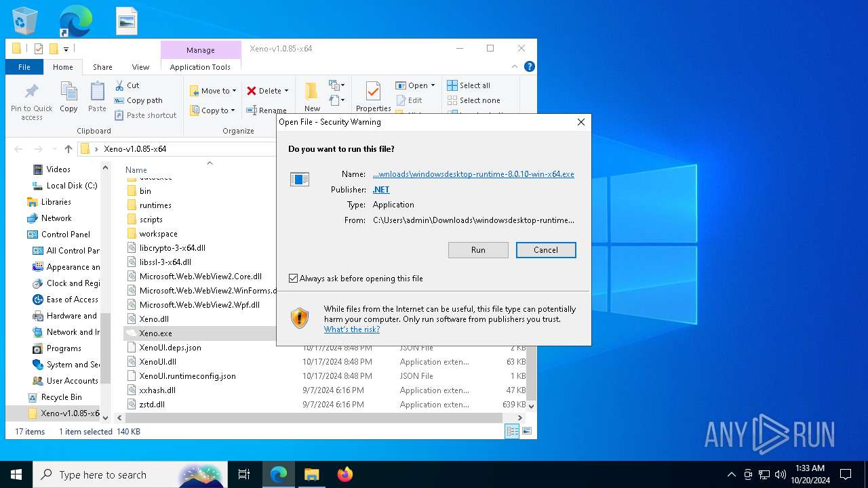Viewport: 868px width, 488px height.
Task: Open Firefox from taskbar
Action: (344, 474)
